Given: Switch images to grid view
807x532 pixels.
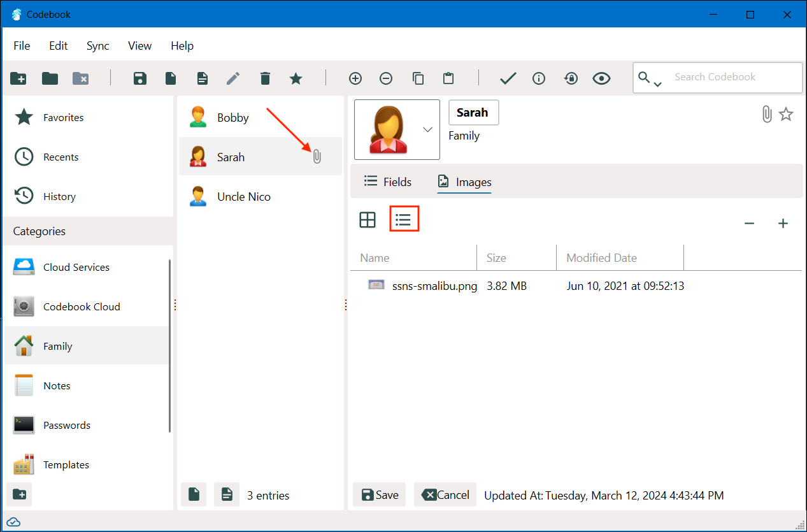Looking at the screenshot, I should click(x=368, y=220).
